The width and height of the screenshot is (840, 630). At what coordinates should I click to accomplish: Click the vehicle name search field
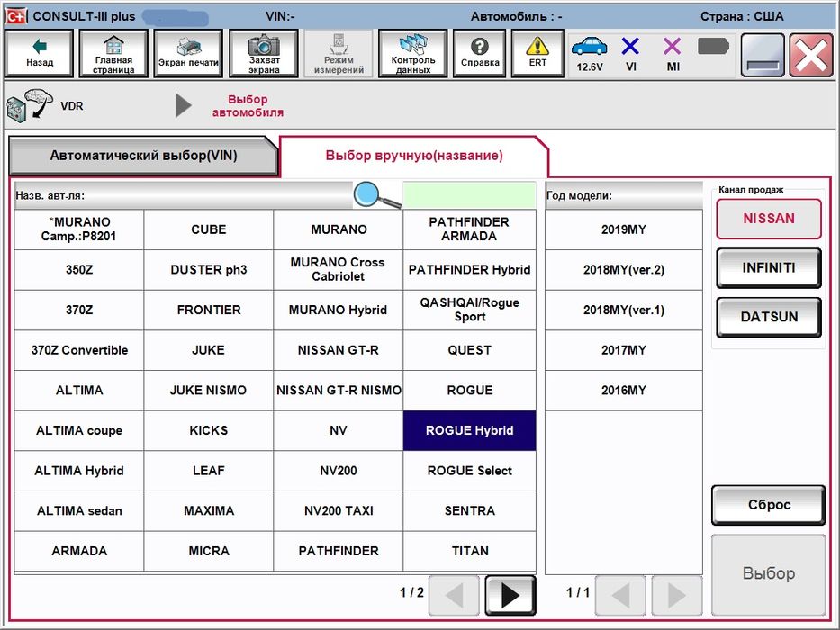469,195
